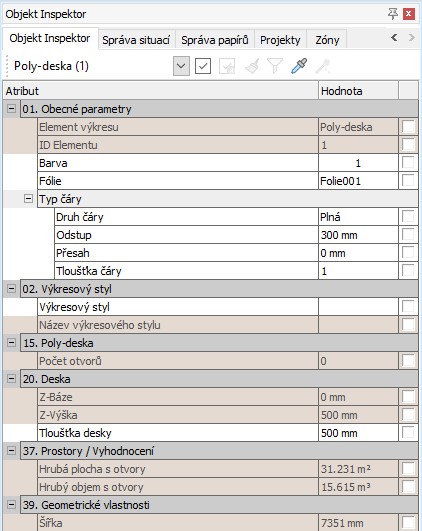The image size is (422, 531).
Task: Tick the checkbox in Barva row
Action: (408, 163)
